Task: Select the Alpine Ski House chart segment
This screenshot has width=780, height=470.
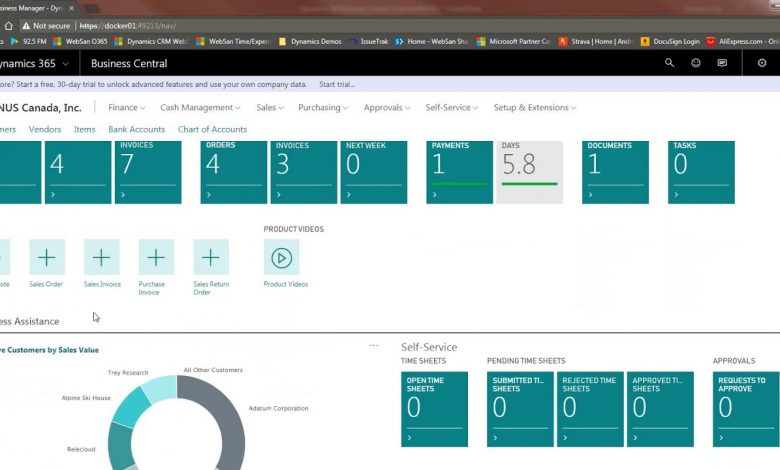Action: [x=131, y=407]
